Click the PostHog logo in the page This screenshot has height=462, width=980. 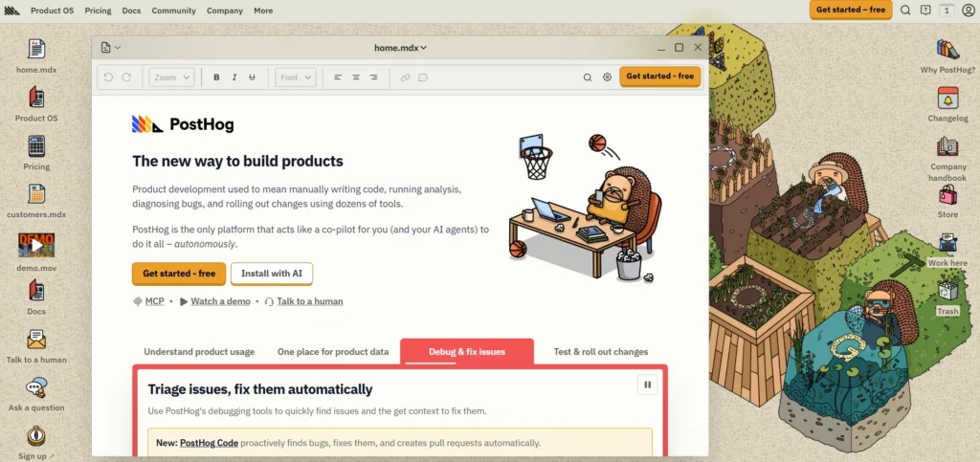pos(183,124)
